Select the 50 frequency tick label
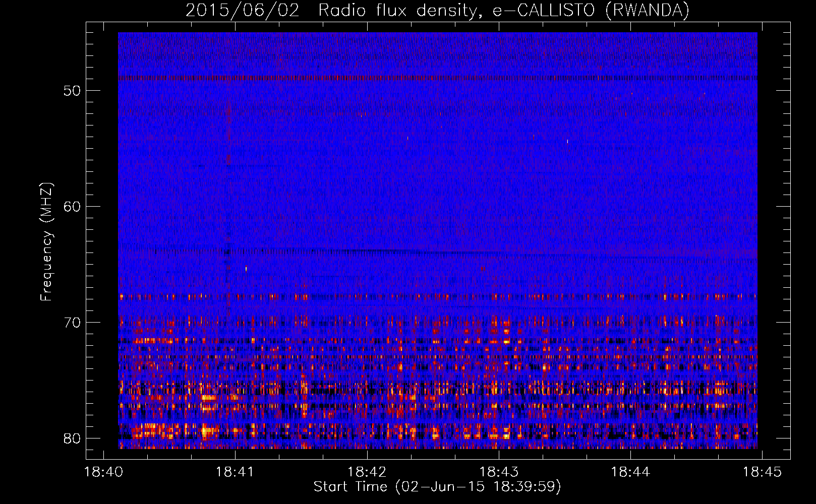Image resolution: width=816 pixels, height=504 pixels. click(x=72, y=91)
